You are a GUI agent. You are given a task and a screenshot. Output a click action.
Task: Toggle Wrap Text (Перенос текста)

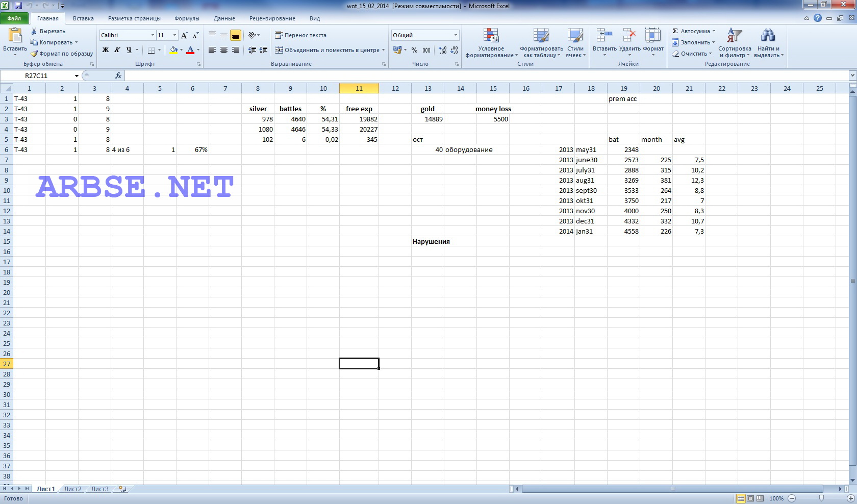point(300,35)
